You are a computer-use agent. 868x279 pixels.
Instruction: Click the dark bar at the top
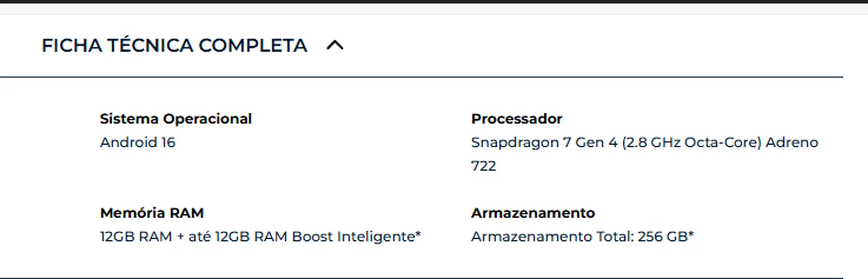click(434, 2)
